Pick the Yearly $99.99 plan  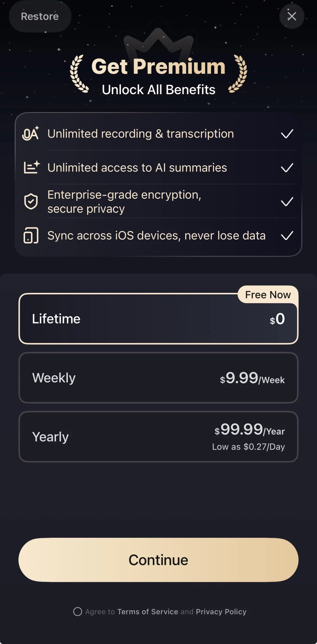pos(158,437)
